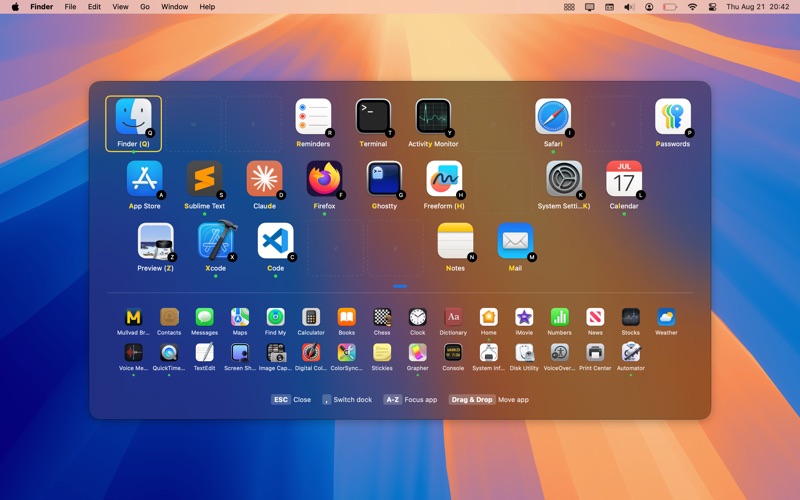Launch Preview app
Viewport: 800px width, 500px height.
(156, 241)
